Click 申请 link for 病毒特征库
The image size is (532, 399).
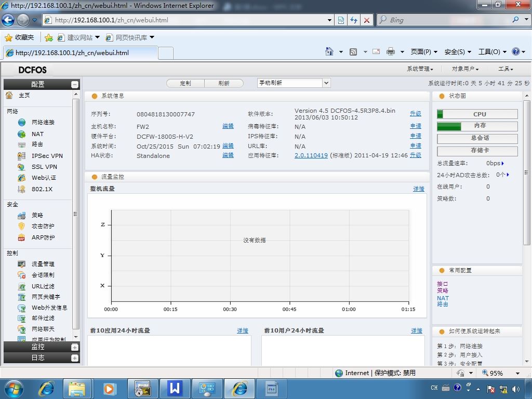tap(415, 126)
